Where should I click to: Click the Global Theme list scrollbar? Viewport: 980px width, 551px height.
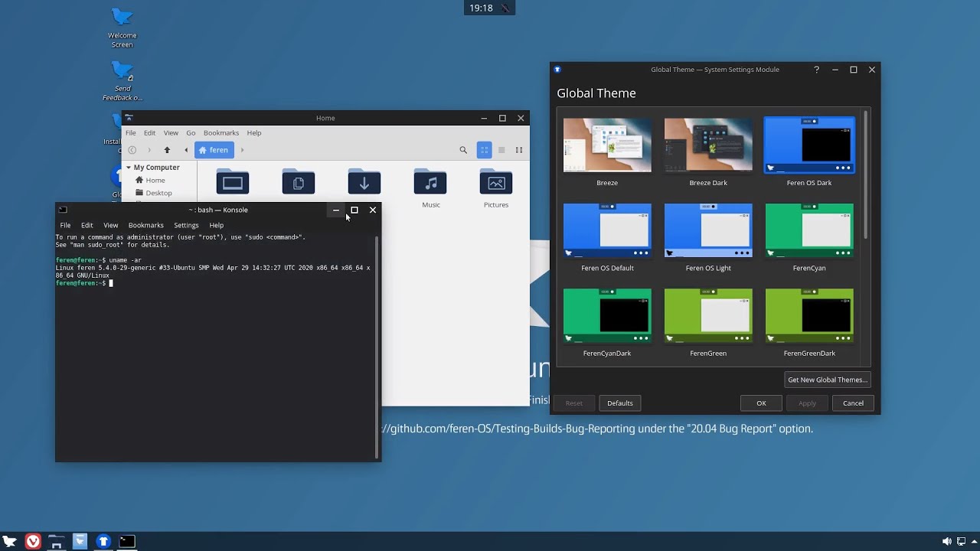[866, 174]
